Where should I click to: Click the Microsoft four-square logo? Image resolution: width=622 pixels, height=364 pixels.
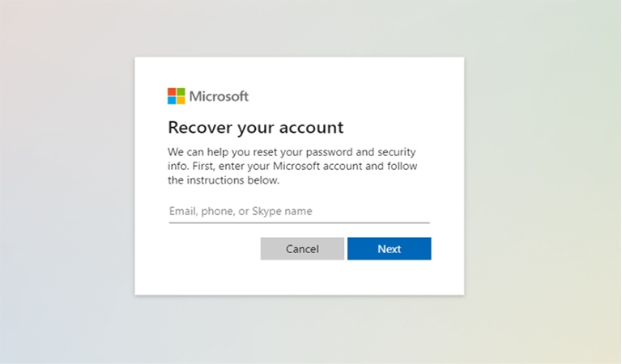click(176, 96)
